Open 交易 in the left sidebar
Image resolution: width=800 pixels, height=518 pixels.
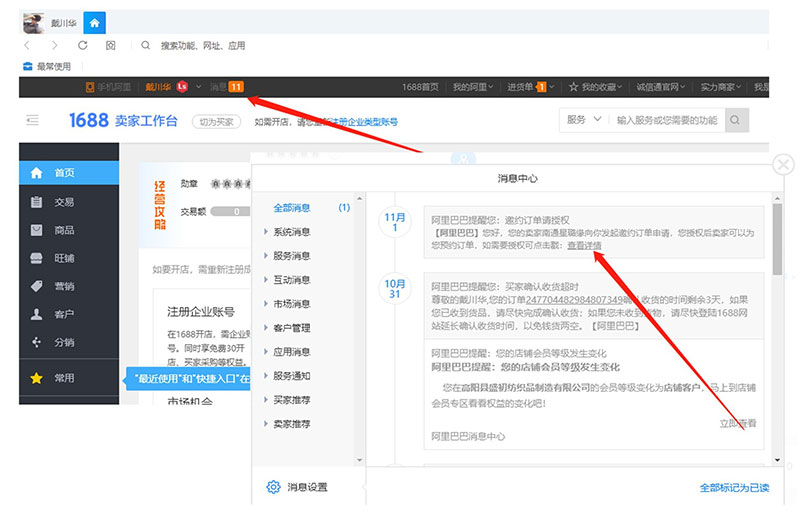(69, 202)
